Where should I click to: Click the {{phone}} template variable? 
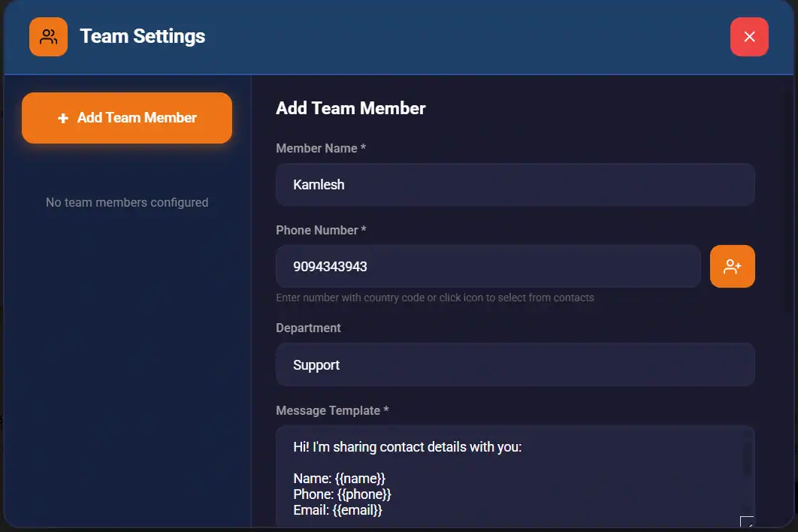click(367, 494)
